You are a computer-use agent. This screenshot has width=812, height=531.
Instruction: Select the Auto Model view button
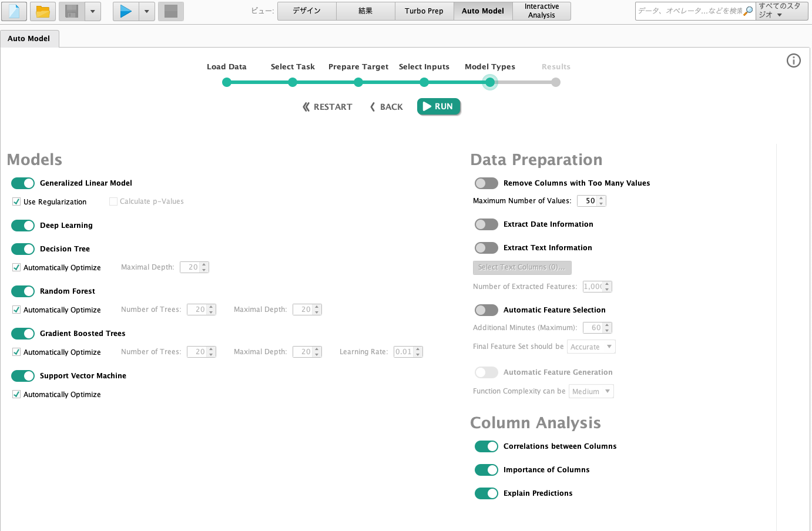coord(483,11)
